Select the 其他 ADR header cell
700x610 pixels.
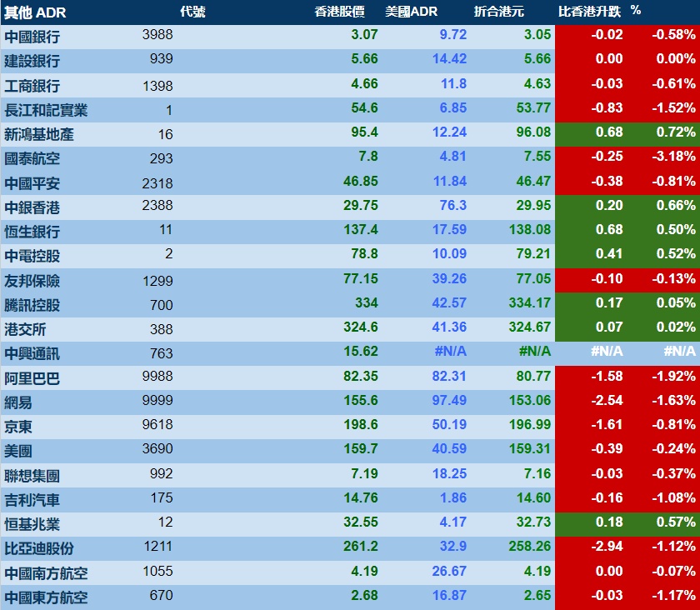click(x=35, y=12)
